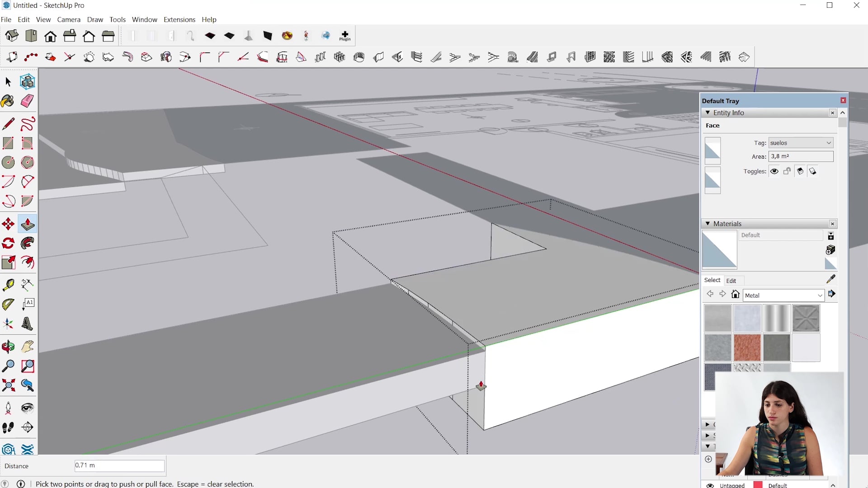Click the Distance input field
Image resolution: width=868 pixels, height=488 pixels.
[119, 465]
